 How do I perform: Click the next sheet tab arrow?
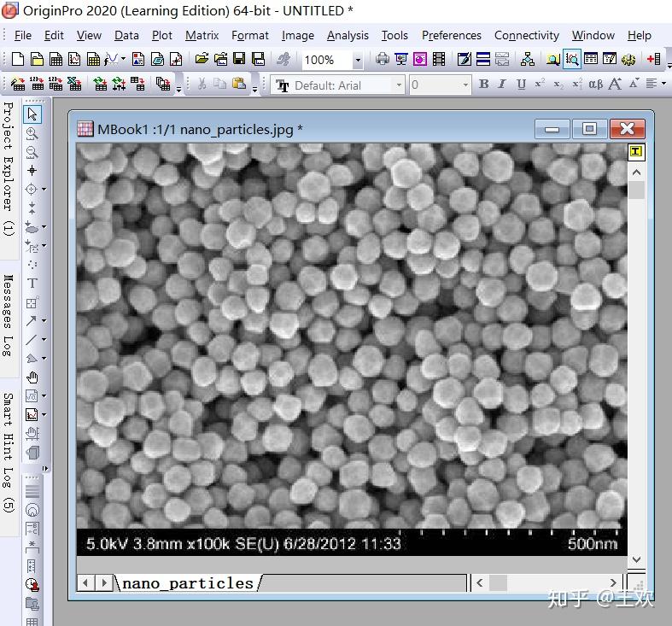pos(103,583)
